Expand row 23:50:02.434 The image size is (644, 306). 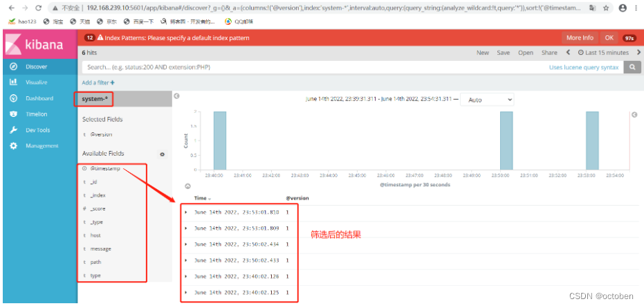[186, 244]
